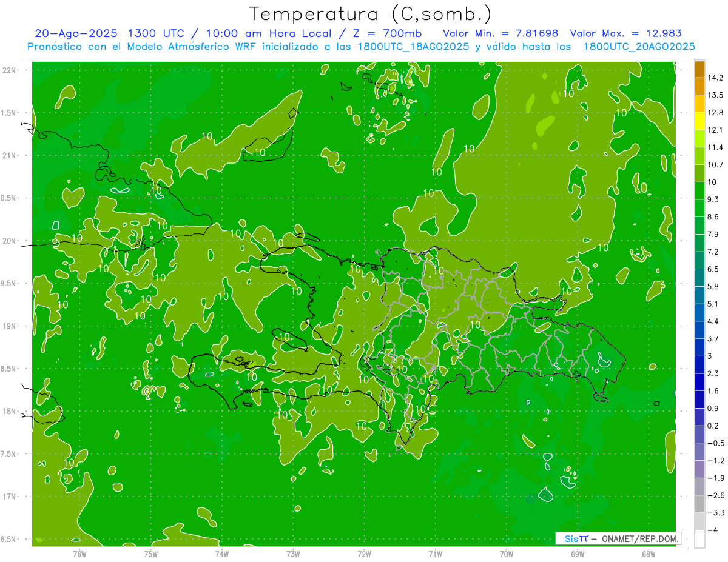This screenshot has width=728, height=562.
Task: Click the 22N latitude axis label
Action: pyautogui.click(x=10, y=70)
